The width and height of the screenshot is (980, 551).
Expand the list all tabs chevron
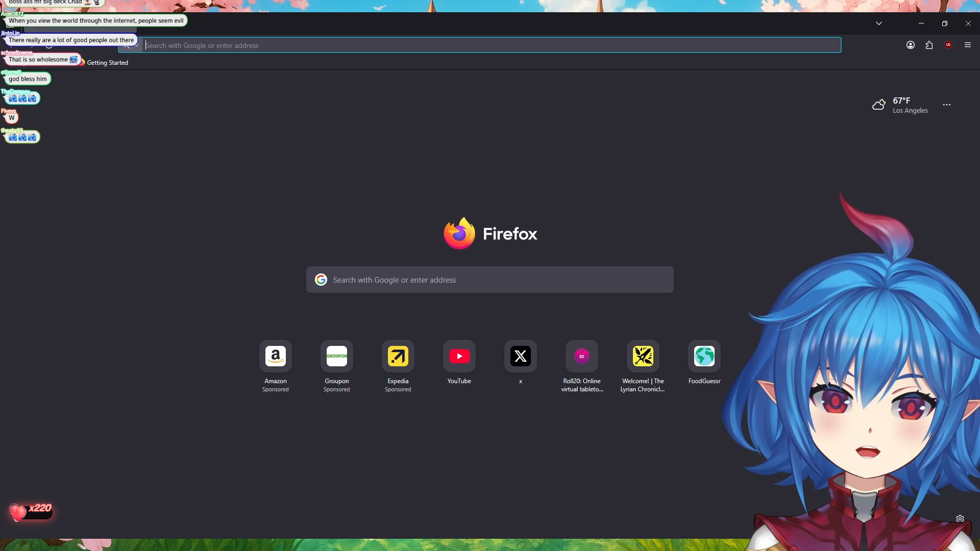[x=879, y=23]
